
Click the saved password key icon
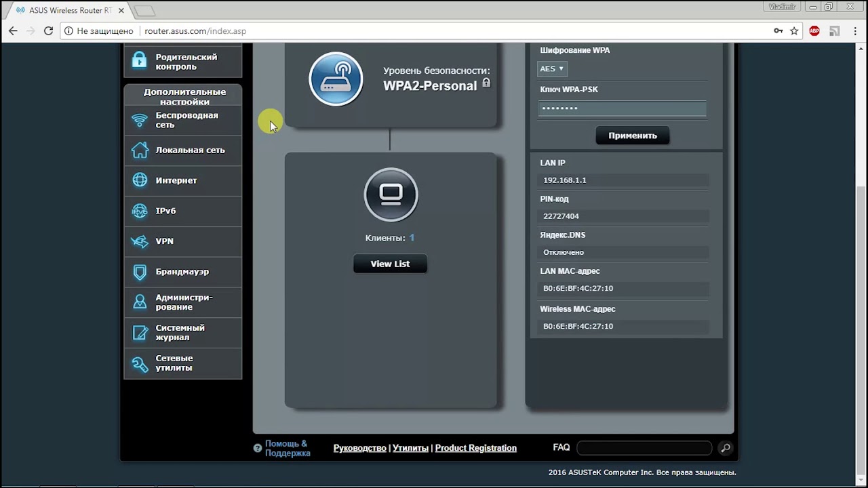[x=778, y=30]
